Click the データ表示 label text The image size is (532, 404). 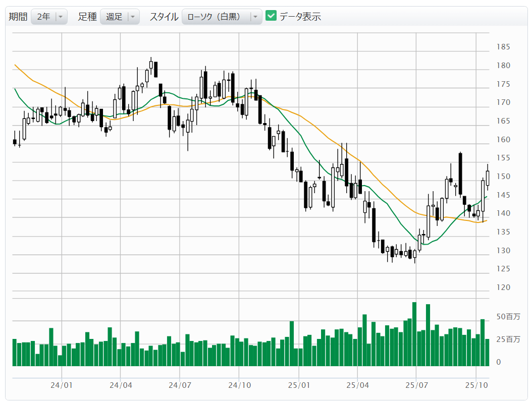click(300, 17)
